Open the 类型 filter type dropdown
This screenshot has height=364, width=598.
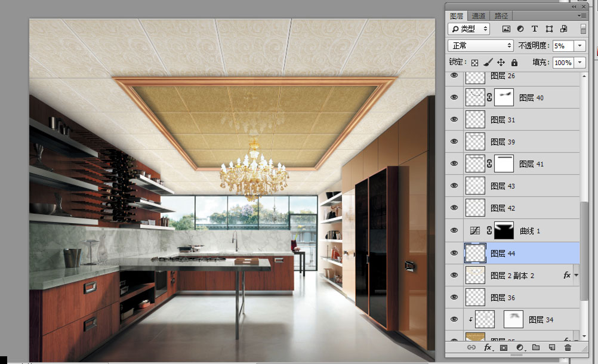pyautogui.click(x=468, y=29)
